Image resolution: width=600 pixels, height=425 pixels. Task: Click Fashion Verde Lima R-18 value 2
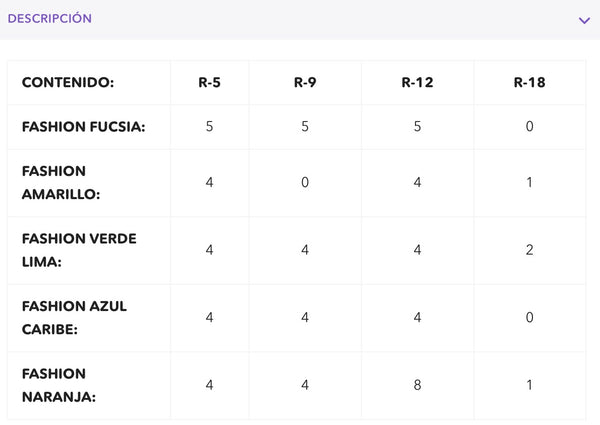[x=529, y=250]
